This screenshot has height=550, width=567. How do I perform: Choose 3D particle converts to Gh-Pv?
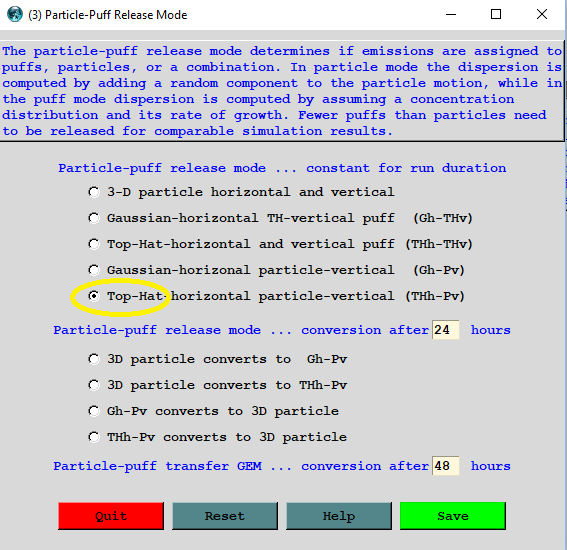click(x=94, y=359)
